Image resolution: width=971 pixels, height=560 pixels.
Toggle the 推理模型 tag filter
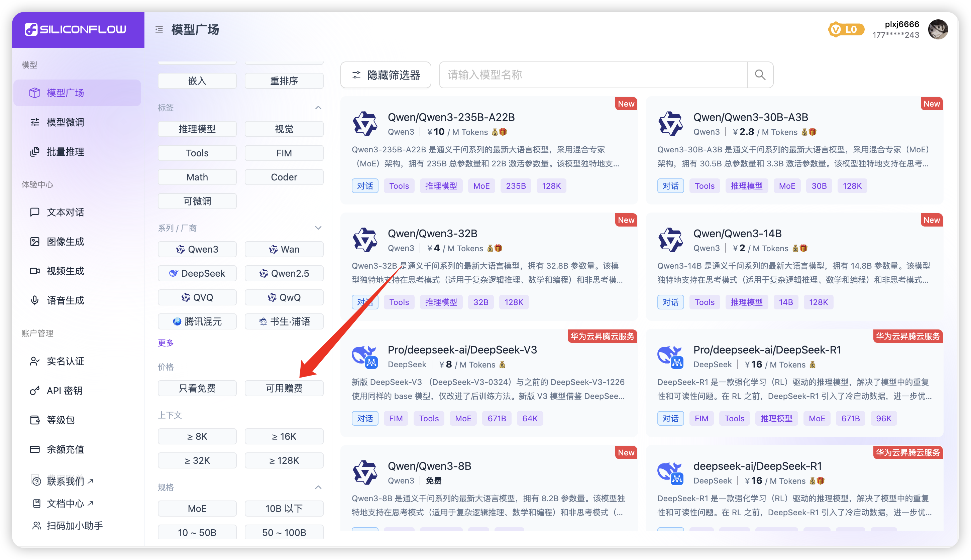(197, 129)
